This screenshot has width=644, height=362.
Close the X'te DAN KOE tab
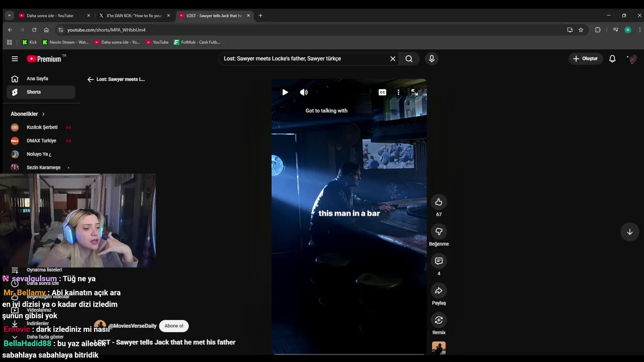[169, 16]
